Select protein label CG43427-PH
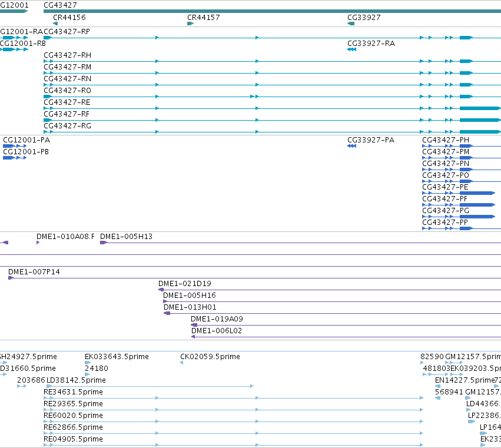Image resolution: width=501 pixels, height=448 pixels. [x=446, y=140]
